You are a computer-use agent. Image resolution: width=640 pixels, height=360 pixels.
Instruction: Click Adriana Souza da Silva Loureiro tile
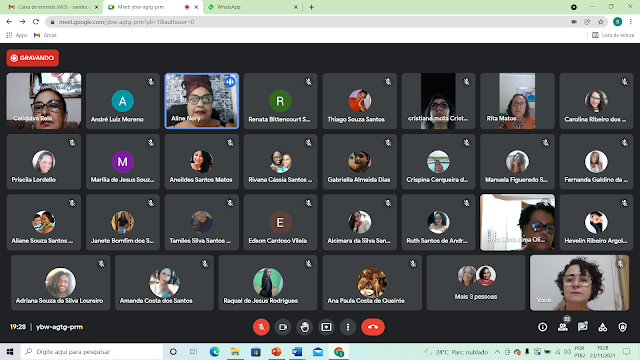[60, 282]
